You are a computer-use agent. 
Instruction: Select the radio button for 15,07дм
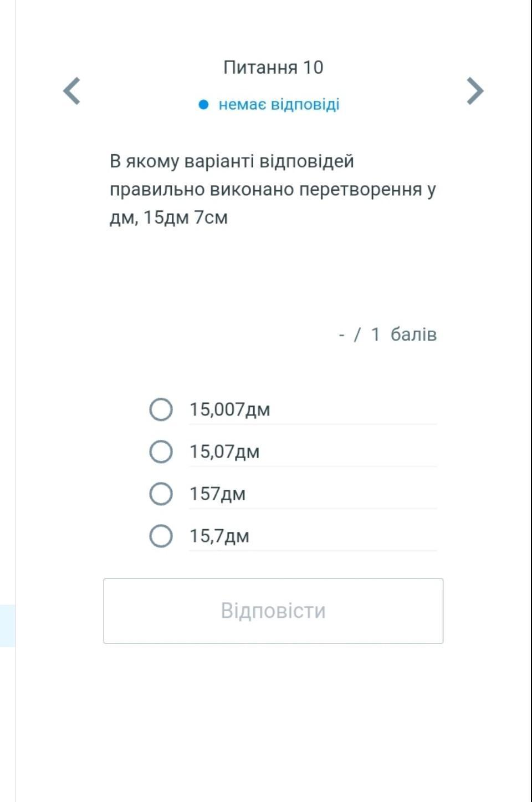(x=161, y=451)
